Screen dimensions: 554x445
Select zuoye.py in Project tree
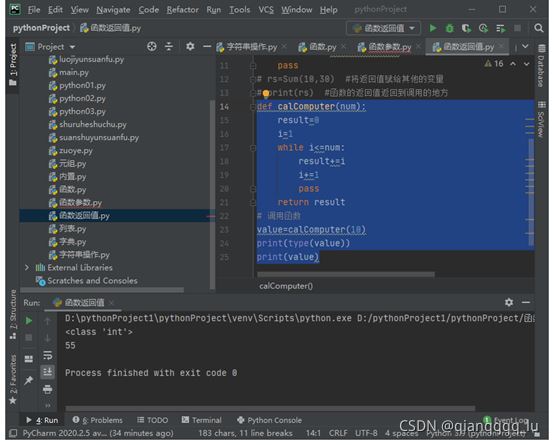coord(76,151)
